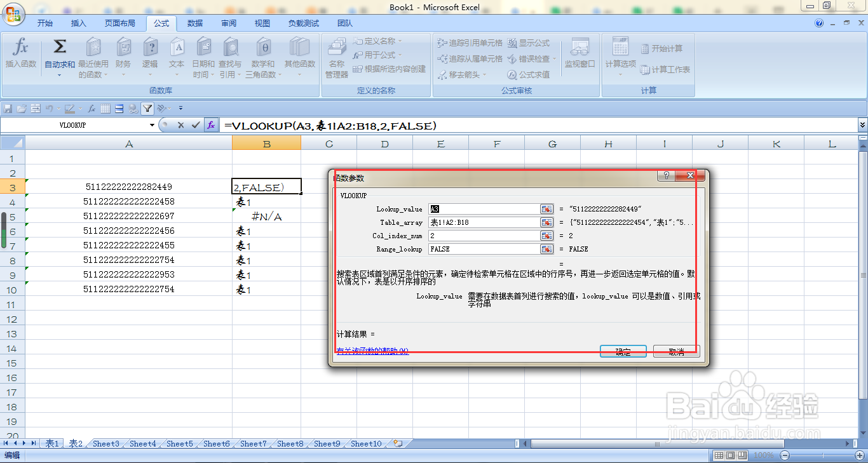The width and height of the screenshot is (868, 463).
Task: Open the Undo history dropdown arrow
Action: pyautogui.click(x=58, y=109)
